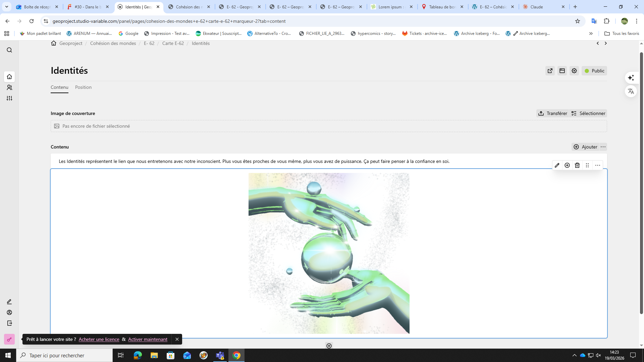644x362 pixels.
Task: Click the Transférer upload button
Action: click(552, 113)
